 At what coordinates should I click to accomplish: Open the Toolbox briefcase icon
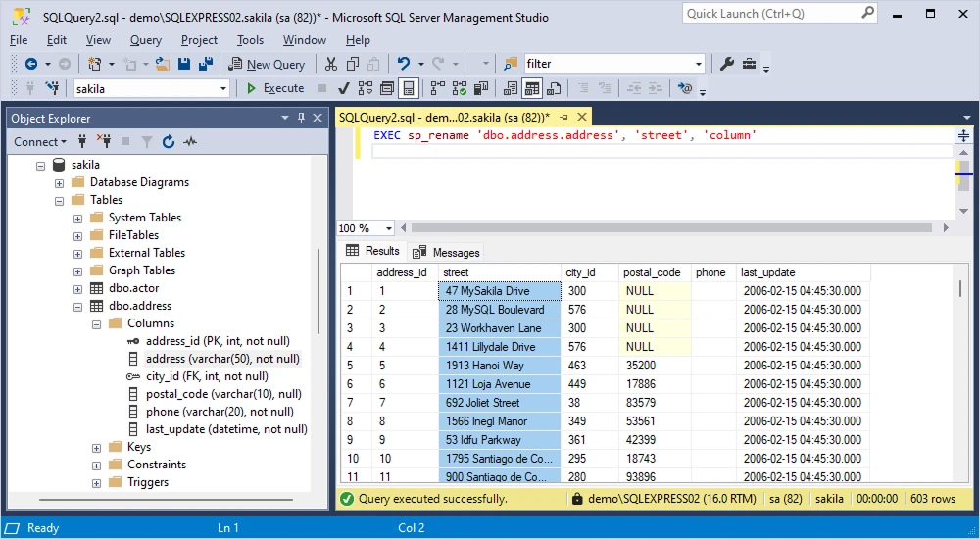point(749,64)
